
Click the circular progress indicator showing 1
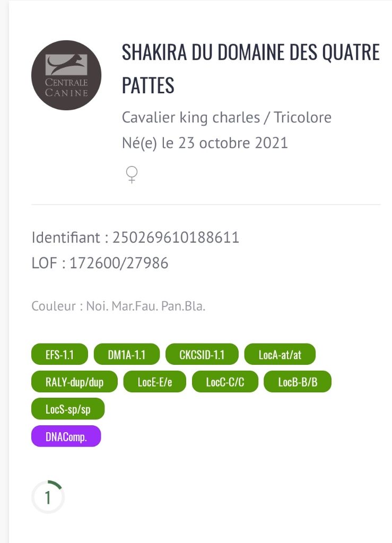48,497
